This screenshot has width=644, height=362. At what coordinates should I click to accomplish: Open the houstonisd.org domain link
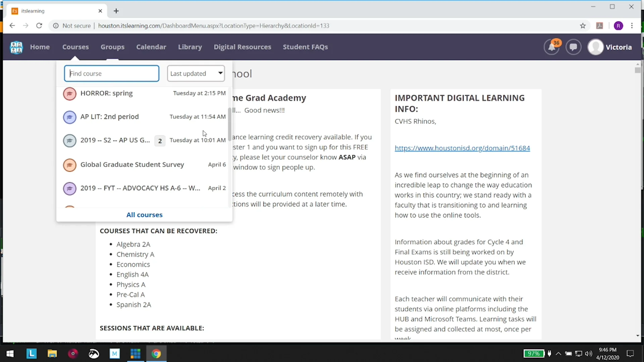click(x=462, y=148)
